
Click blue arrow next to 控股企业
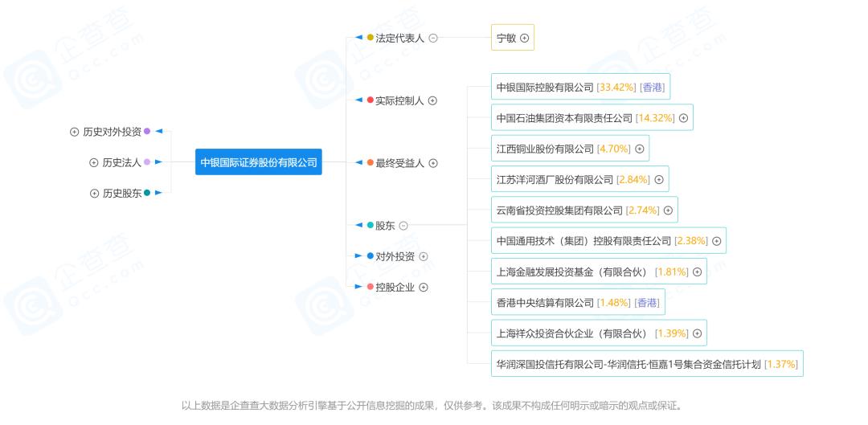tap(358, 287)
